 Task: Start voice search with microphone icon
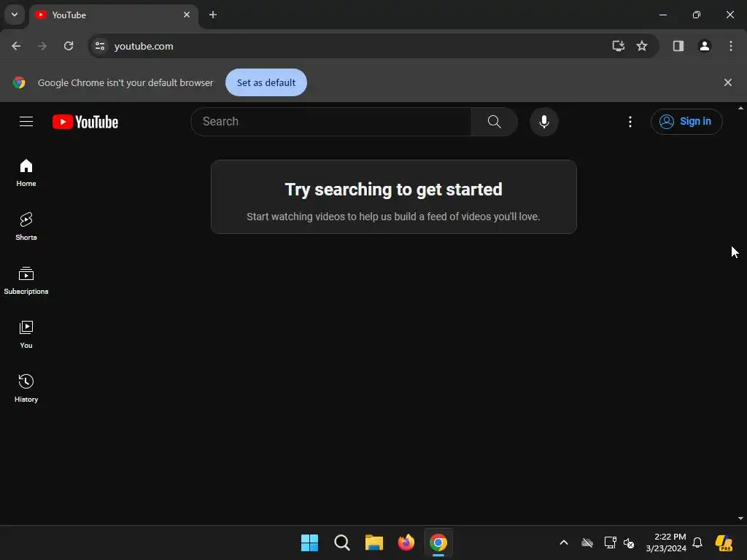coord(543,122)
